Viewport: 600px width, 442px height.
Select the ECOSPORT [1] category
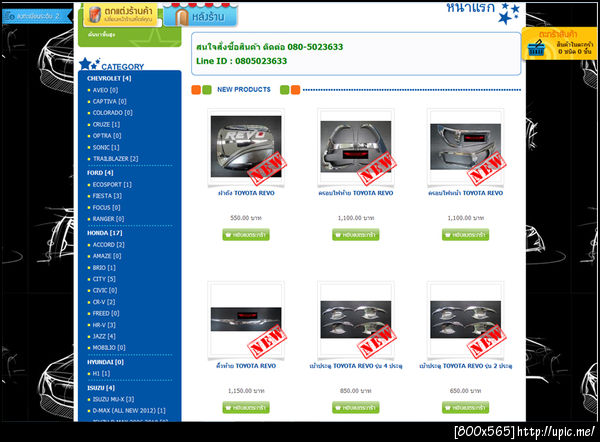[112, 184]
